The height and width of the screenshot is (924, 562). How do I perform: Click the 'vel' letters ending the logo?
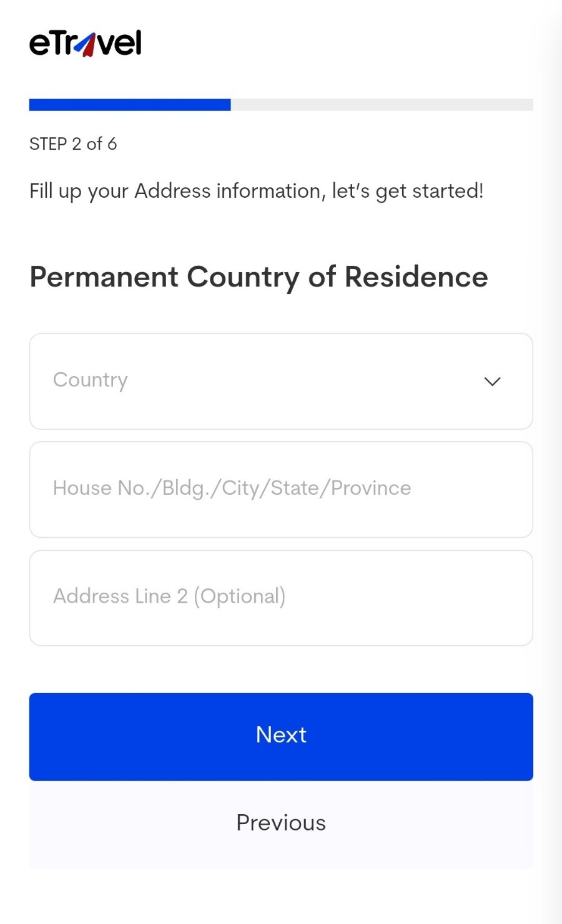tap(120, 43)
